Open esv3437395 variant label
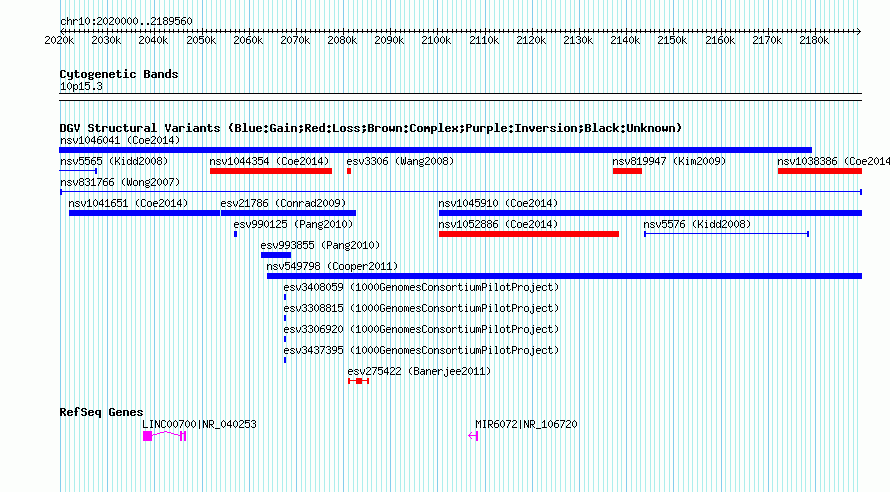890x492 pixels. tap(421, 350)
